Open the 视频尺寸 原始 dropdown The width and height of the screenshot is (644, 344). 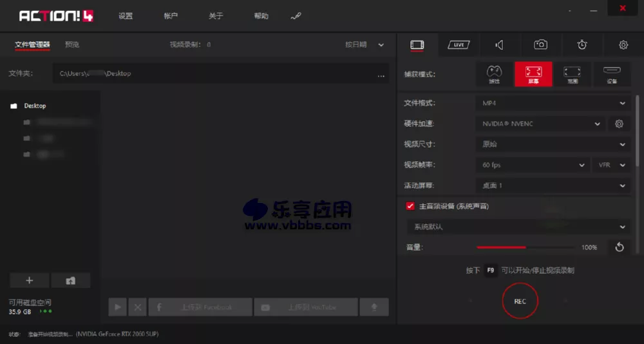(553, 144)
